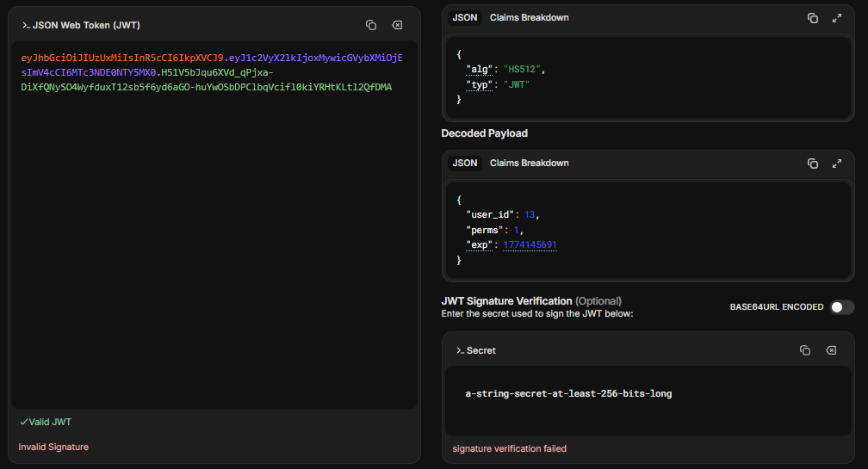Copy the encoded JWT token
The width and height of the screenshot is (868, 469).
(371, 26)
